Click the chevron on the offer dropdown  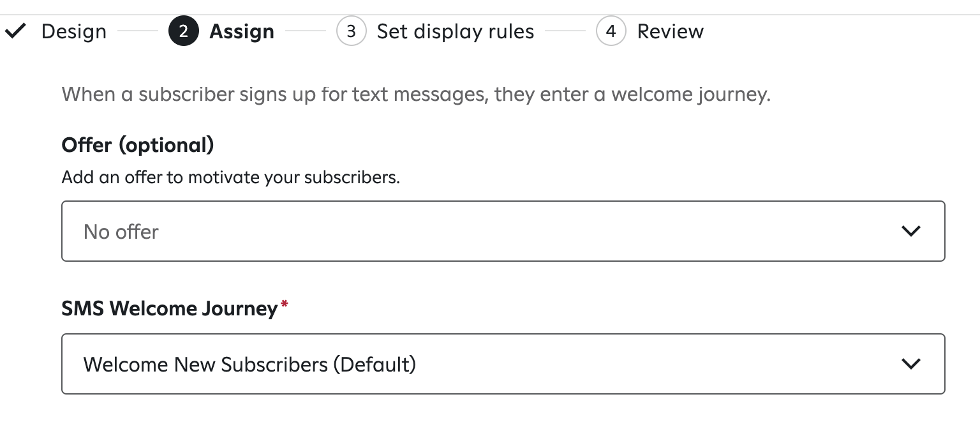(x=911, y=231)
